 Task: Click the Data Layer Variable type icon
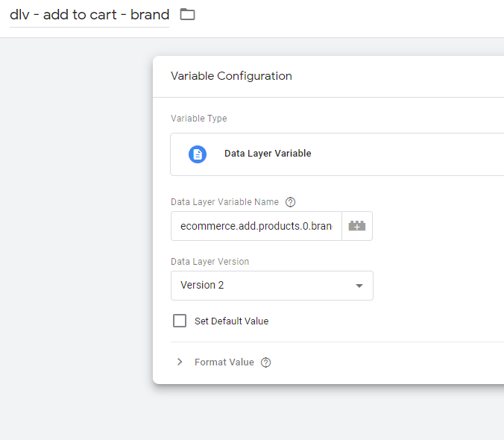coord(198,154)
